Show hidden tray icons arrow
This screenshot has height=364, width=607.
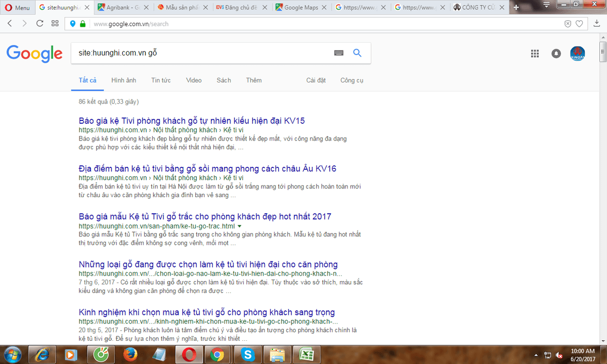536,355
